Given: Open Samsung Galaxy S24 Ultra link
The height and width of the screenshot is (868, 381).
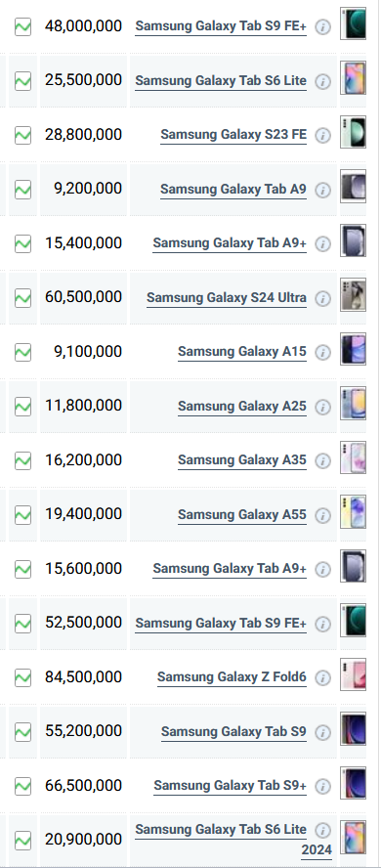Looking at the screenshot, I should [227, 298].
